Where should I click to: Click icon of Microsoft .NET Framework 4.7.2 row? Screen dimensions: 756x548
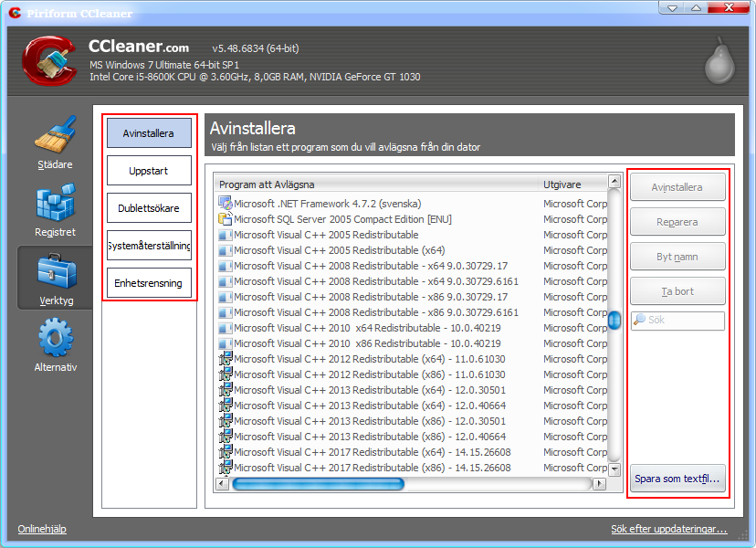click(226, 204)
